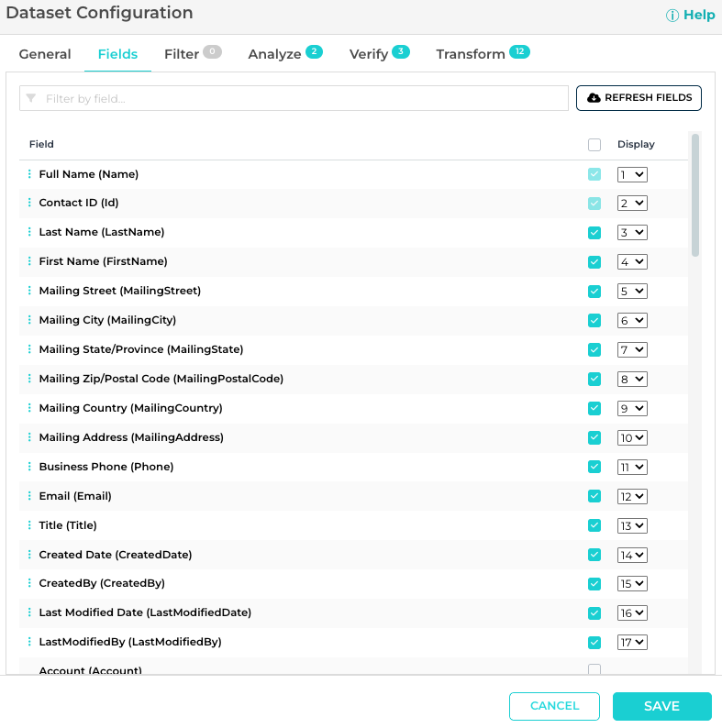The height and width of the screenshot is (728, 722).
Task: Click the drag handle for Full Name row
Action: (29, 173)
